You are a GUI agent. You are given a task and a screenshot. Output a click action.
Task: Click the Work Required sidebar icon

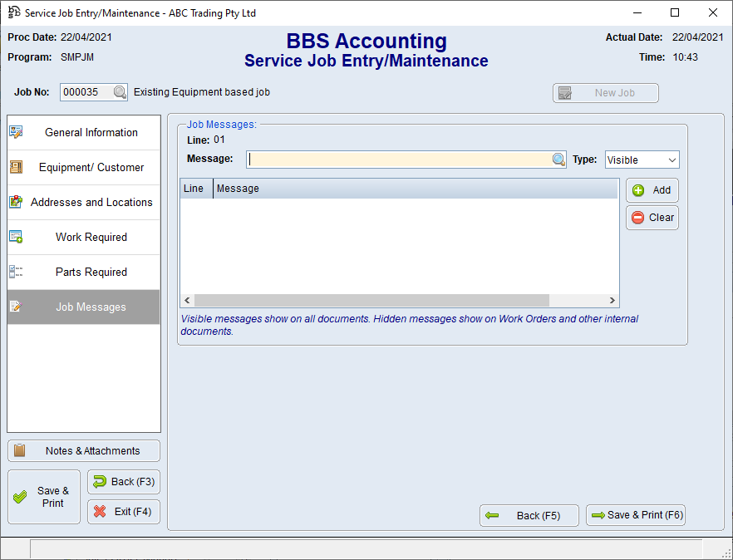click(16, 237)
